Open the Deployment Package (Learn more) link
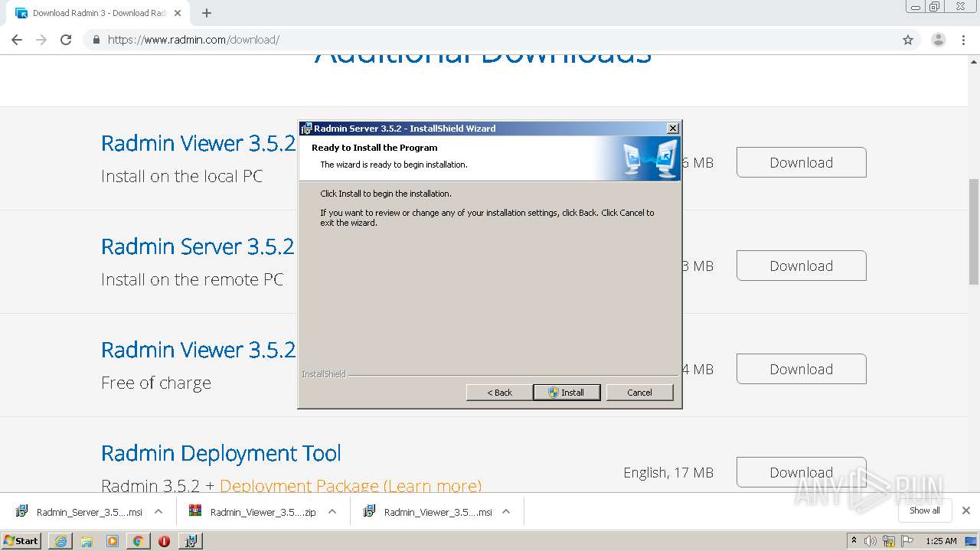Image resolution: width=980 pixels, height=551 pixels. point(350,485)
